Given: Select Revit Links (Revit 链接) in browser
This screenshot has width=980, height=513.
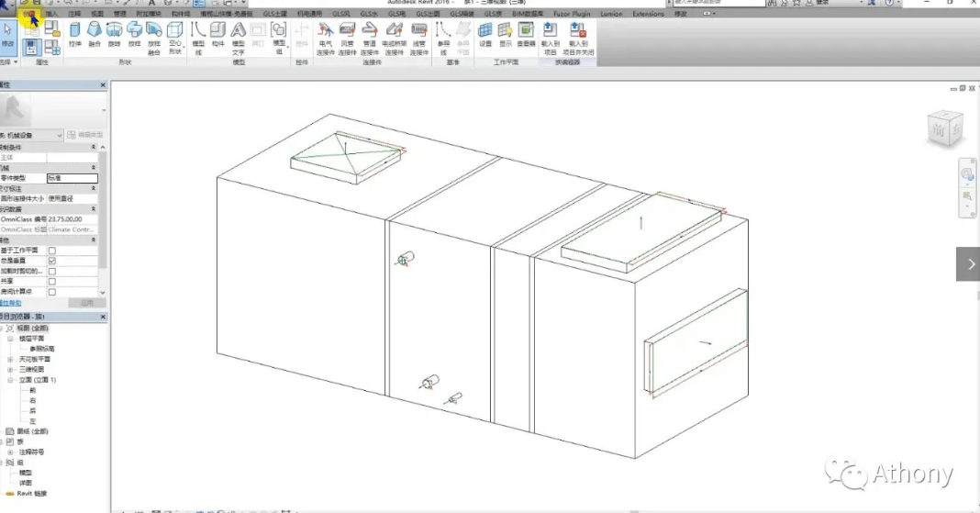Looking at the screenshot, I should coord(31,493).
